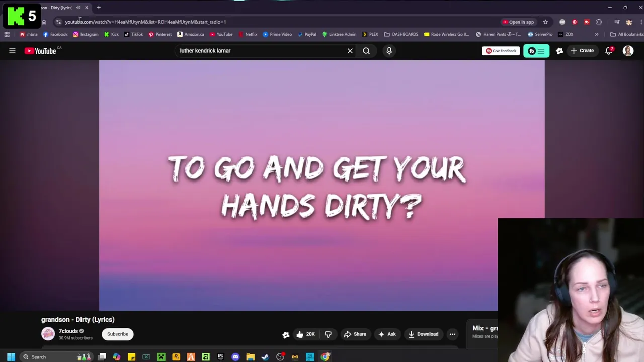
Task: Open the mbna bookmark
Action: [29, 34]
